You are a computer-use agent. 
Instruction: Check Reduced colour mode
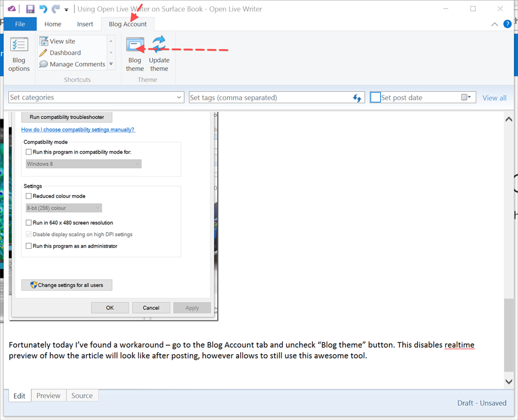(x=29, y=196)
